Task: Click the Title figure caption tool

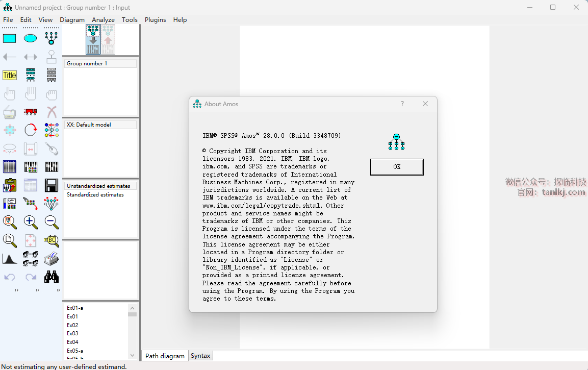Action: point(9,75)
